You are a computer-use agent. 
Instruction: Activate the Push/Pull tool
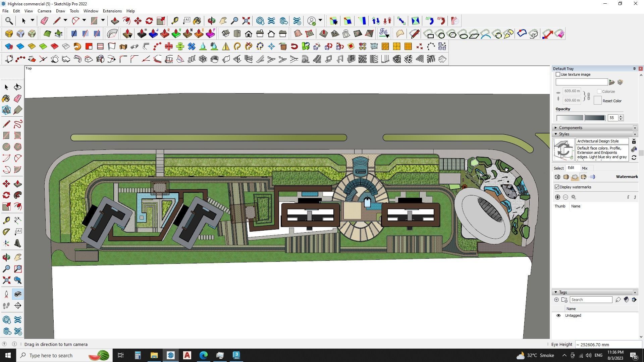(x=18, y=184)
